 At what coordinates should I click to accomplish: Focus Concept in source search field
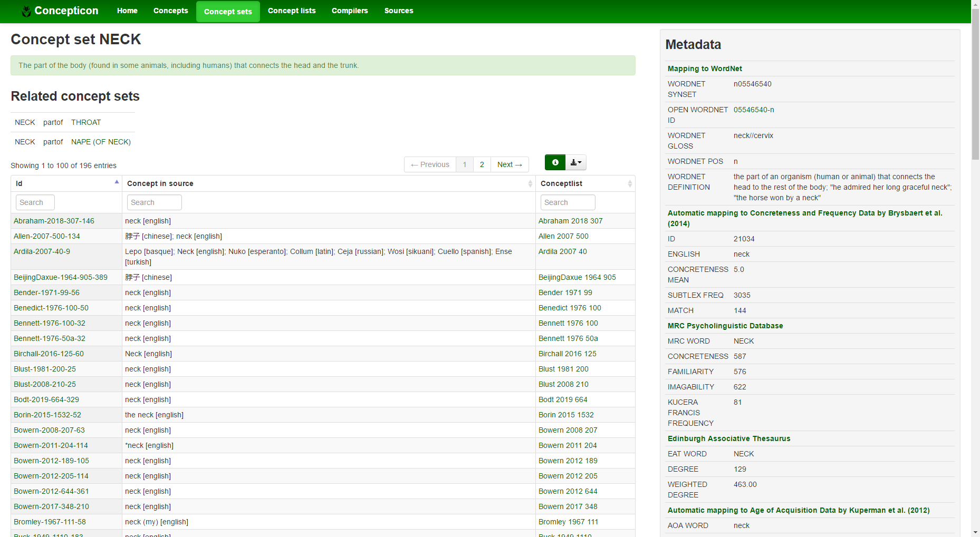[155, 202]
